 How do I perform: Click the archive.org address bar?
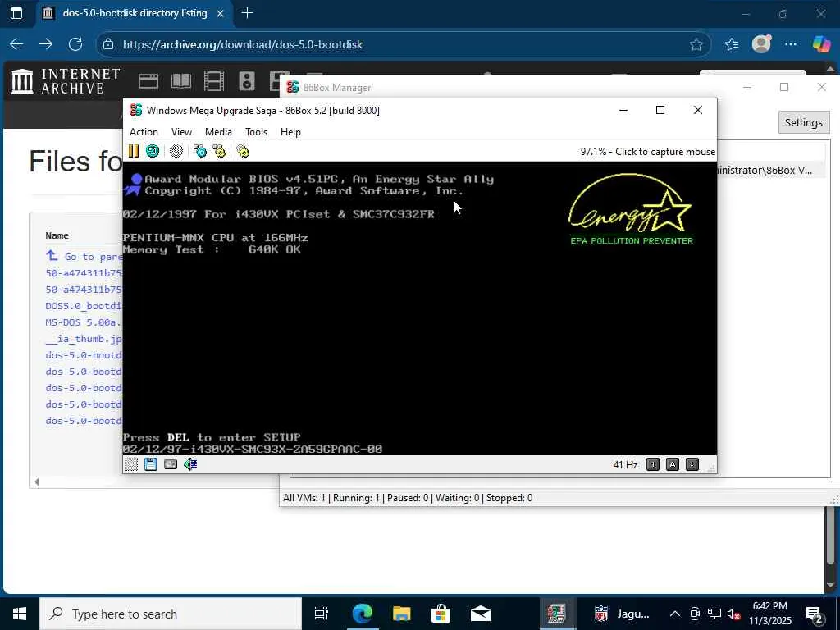click(x=403, y=44)
